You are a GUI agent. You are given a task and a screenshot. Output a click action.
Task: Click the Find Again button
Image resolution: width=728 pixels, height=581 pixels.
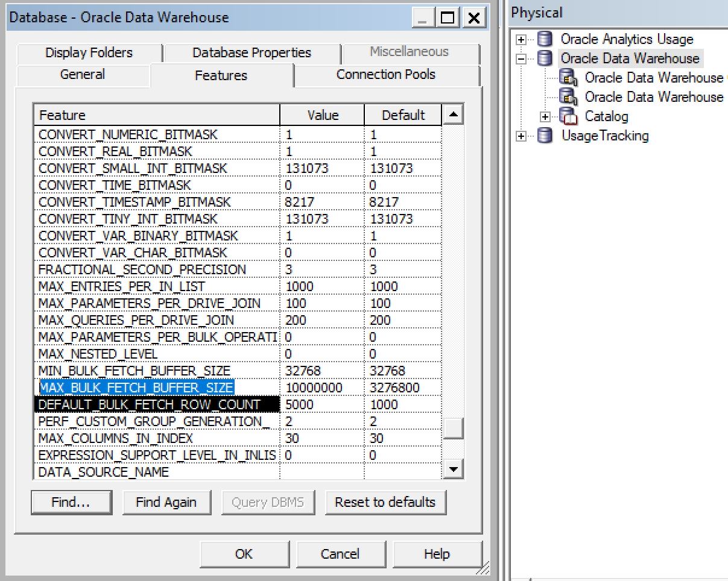[x=166, y=501]
